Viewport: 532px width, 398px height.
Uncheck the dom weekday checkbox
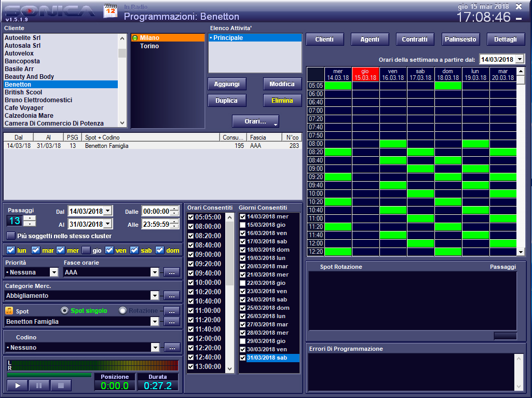(160, 250)
